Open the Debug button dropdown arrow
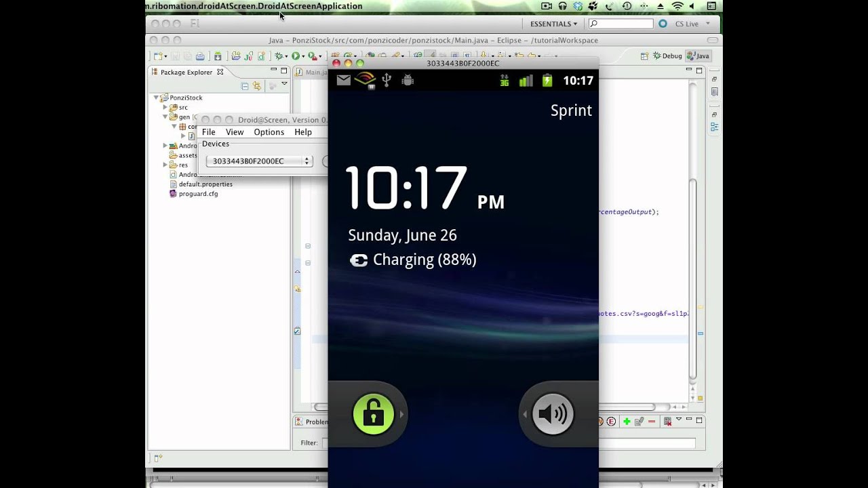 coord(285,57)
